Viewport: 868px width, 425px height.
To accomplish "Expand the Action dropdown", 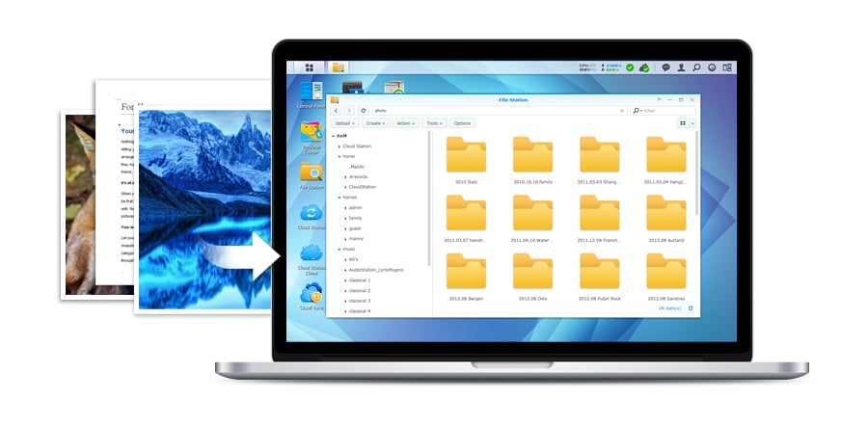I will (405, 123).
